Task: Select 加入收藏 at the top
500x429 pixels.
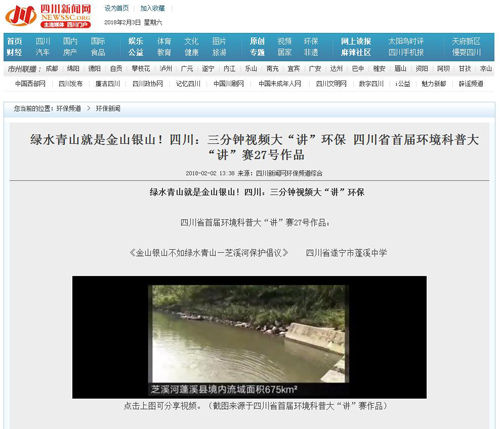Action: point(152,8)
